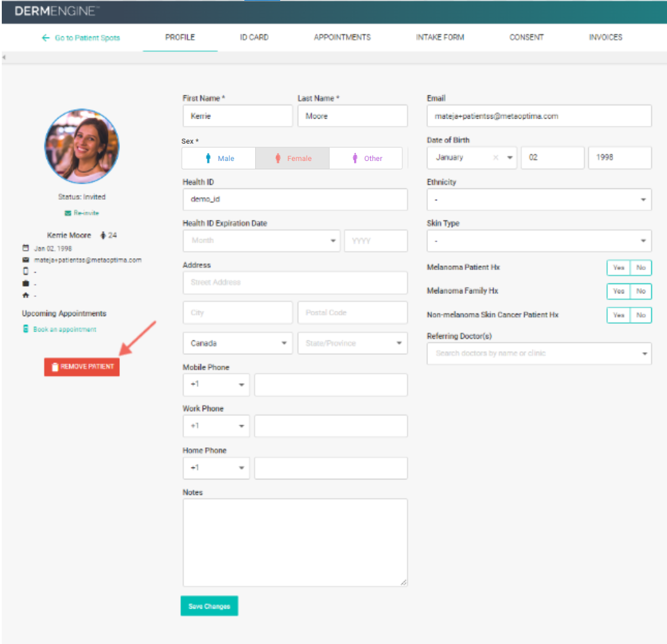Screen dimensions: 667x644
Task: Click the expiration YYYY field
Action: click(376, 241)
